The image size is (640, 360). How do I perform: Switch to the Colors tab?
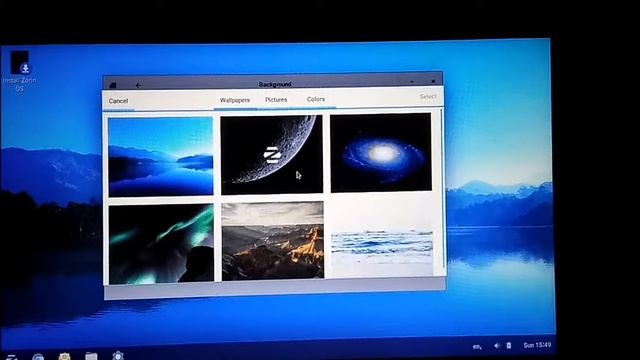coord(316,99)
